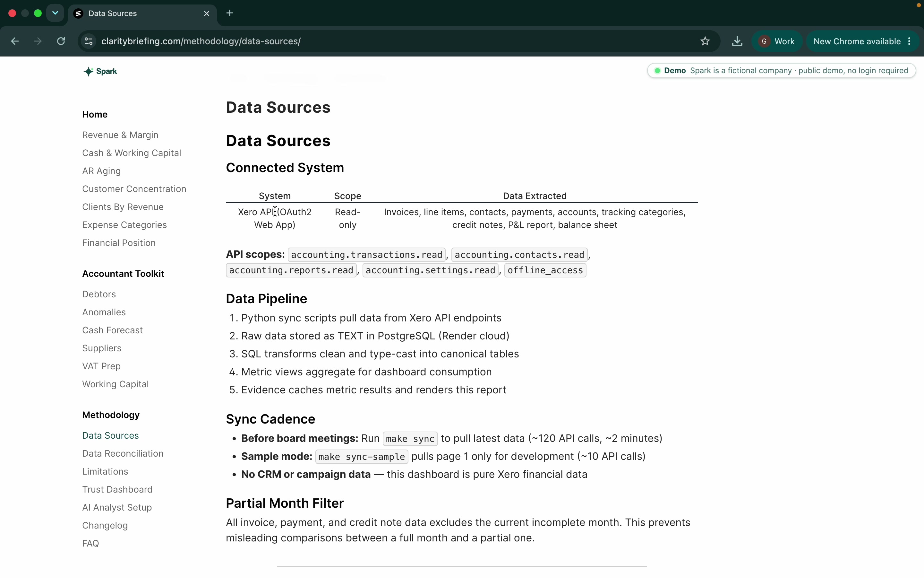Open VAT Prep page

click(x=101, y=366)
